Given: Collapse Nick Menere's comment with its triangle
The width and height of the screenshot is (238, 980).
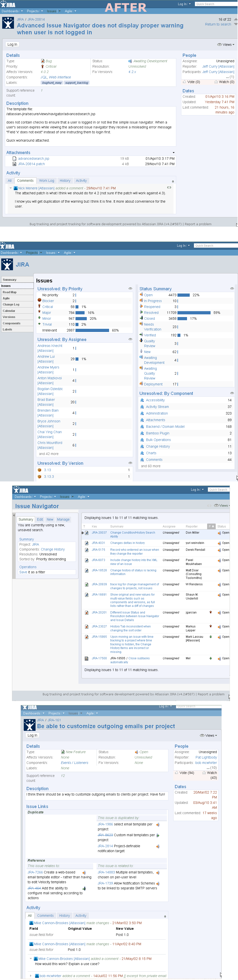Looking at the screenshot, I should pyautogui.click(x=11, y=188).
